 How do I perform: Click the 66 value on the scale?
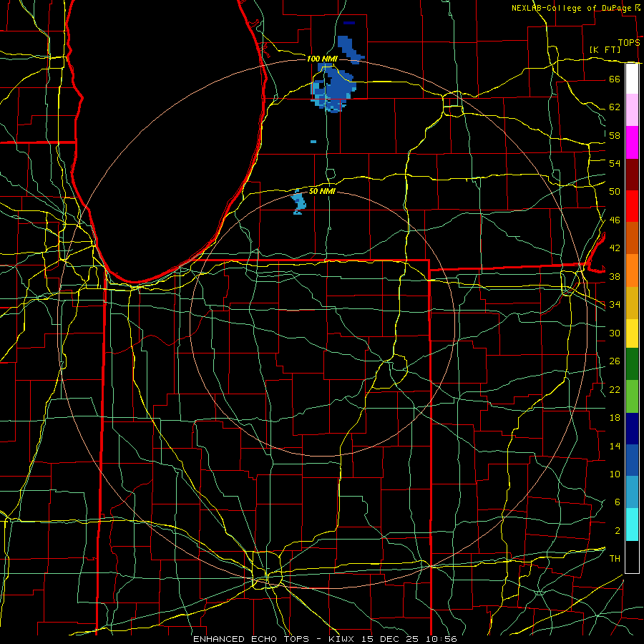point(615,79)
